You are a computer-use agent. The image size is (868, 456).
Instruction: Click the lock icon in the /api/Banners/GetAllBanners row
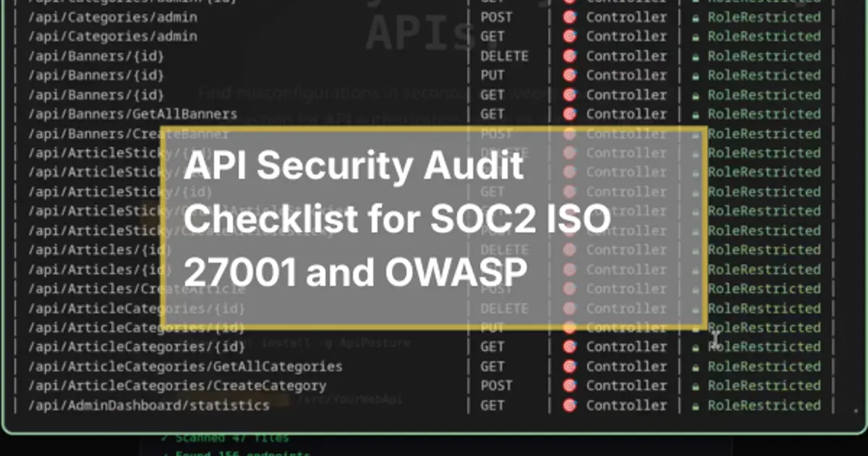tap(695, 114)
